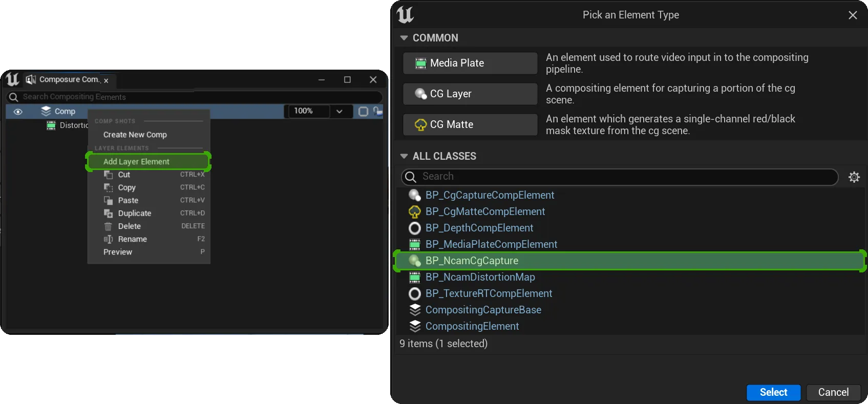Toggle the media capture square icon on Comp row
The image size is (868, 404).
pyautogui.click(x=363, y=111)
